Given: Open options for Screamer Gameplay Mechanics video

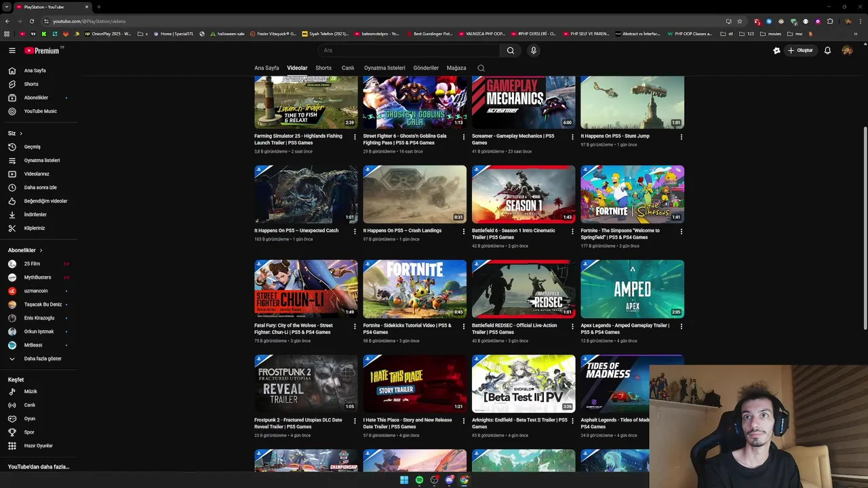Looking at the screenshot, I should tap(572, 137).
